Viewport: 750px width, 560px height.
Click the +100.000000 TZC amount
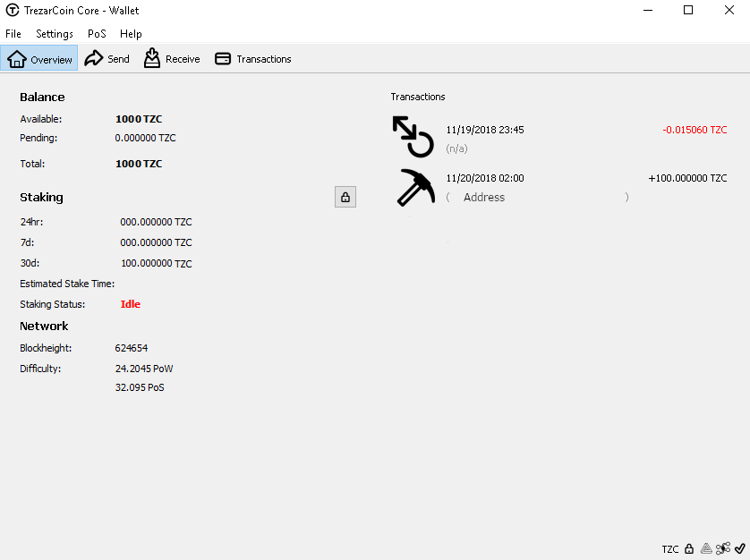click(x=687, y=178)
